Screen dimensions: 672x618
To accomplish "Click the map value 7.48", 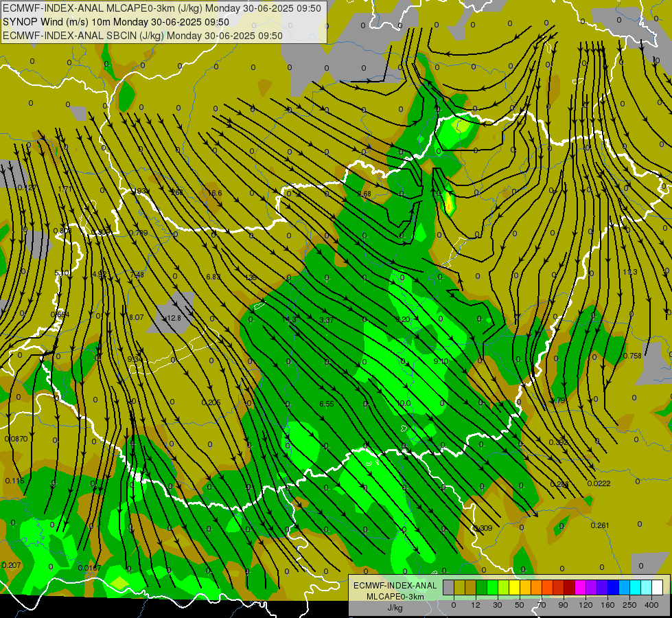I will point(137,275).
